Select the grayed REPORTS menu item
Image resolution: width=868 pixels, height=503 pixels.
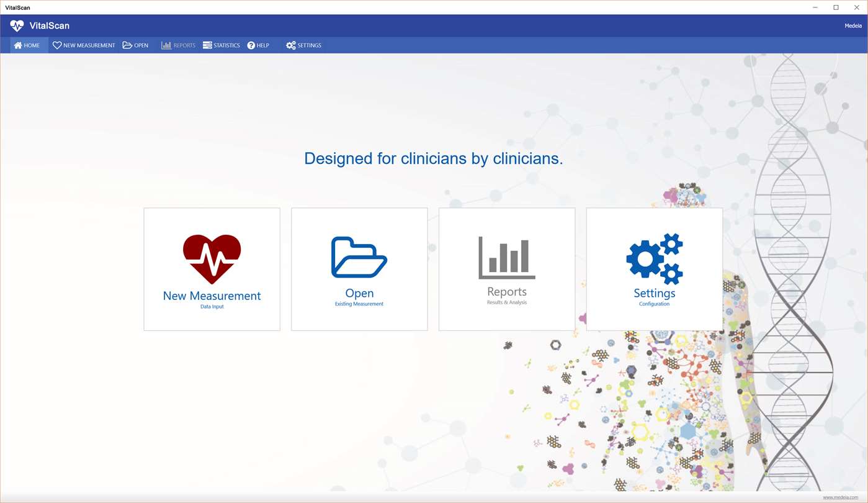178,45
